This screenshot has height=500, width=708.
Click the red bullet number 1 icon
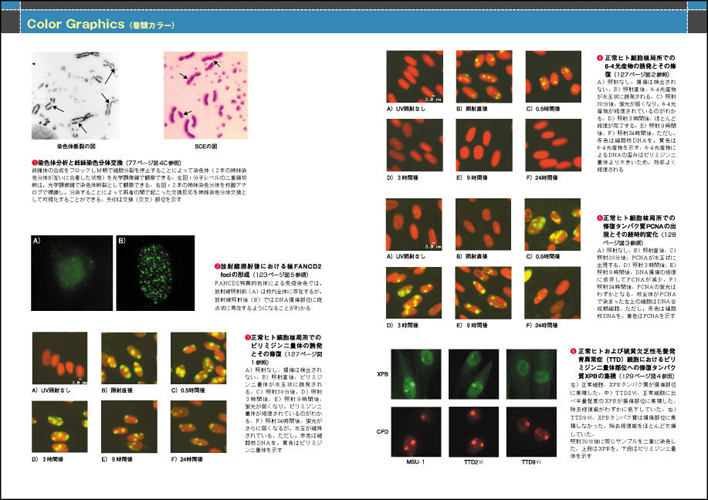[35, 162]
